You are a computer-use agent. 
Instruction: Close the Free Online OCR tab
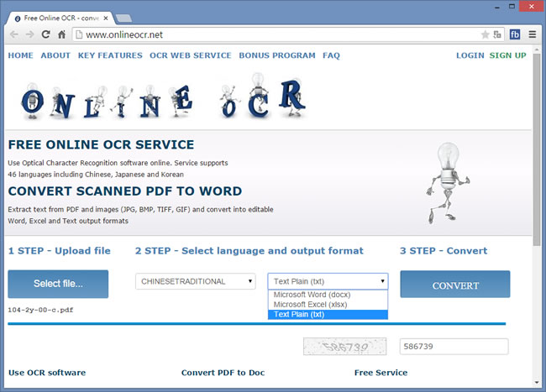pos(106,18)
